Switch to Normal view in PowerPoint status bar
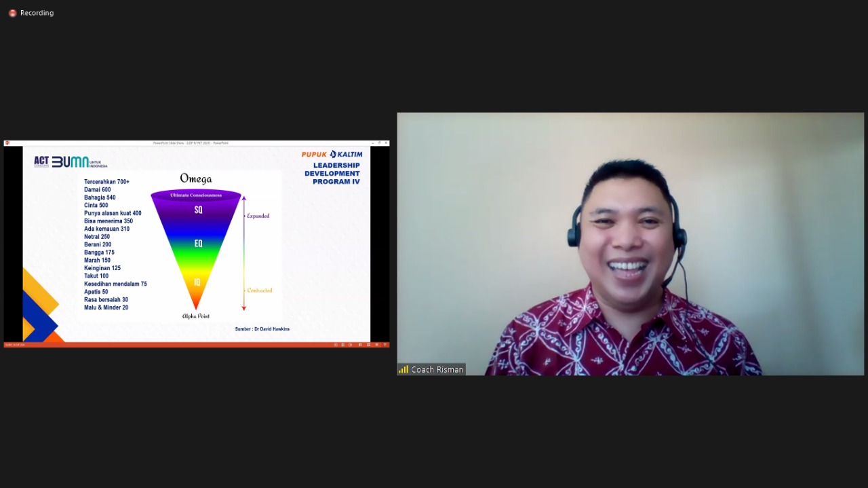Screen dimensions: 868x488 pos(360,345)
